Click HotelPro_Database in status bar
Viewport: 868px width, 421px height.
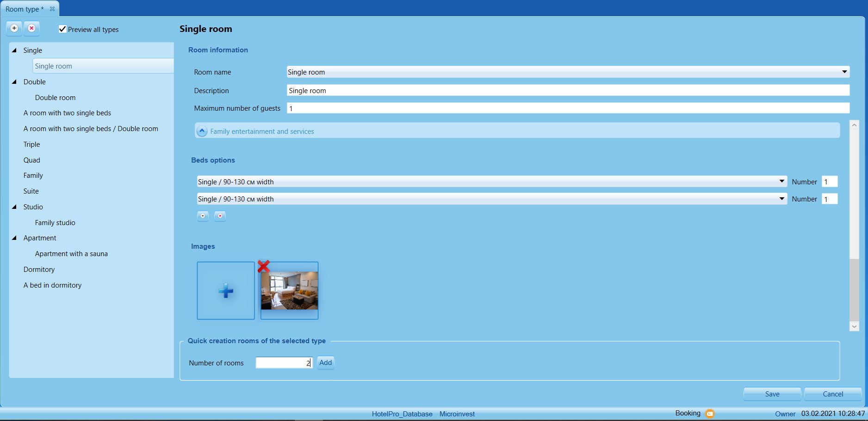[402, 414]
